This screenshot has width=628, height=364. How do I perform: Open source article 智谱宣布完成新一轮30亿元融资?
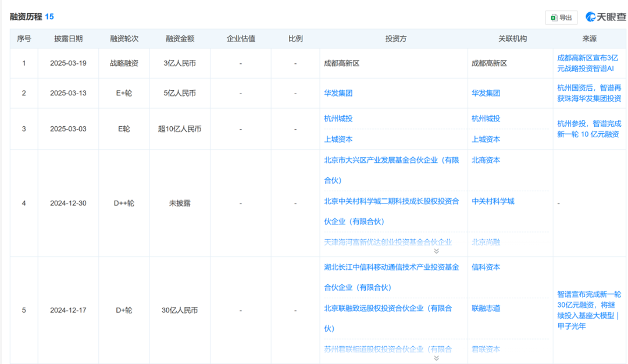[x=588, y=310]
